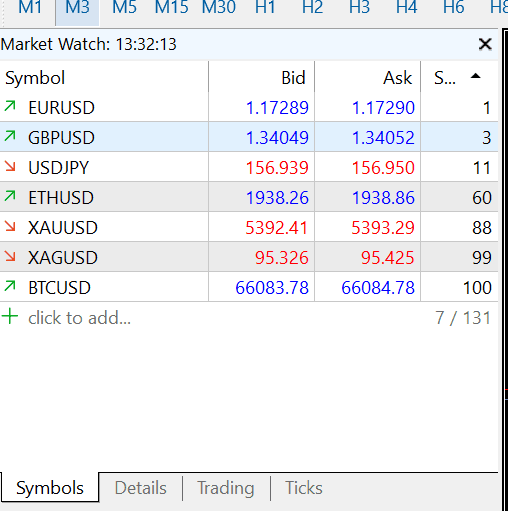Sort rows by Bid column header

261,77
